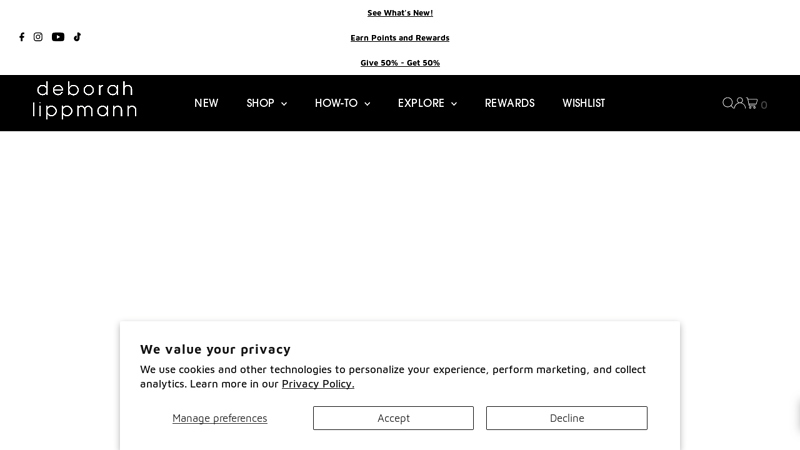Screen dimensions: 800x450
Task: Open the Privacy Policy link
Action: (318, 384)
